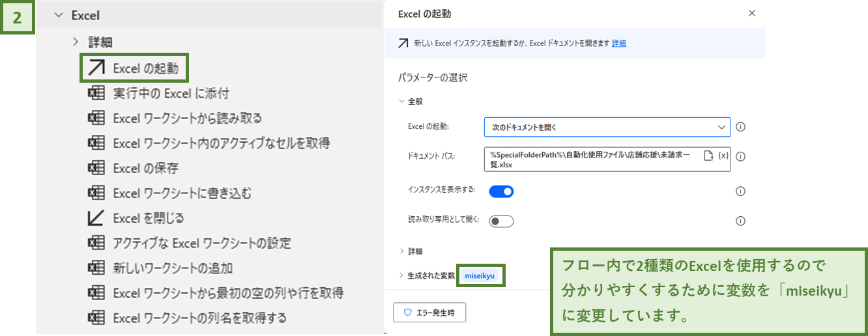
Task: Click icon beside Excel ワークシートの列名を取得する
Action: pyautogui.click(x=96, y=318)
